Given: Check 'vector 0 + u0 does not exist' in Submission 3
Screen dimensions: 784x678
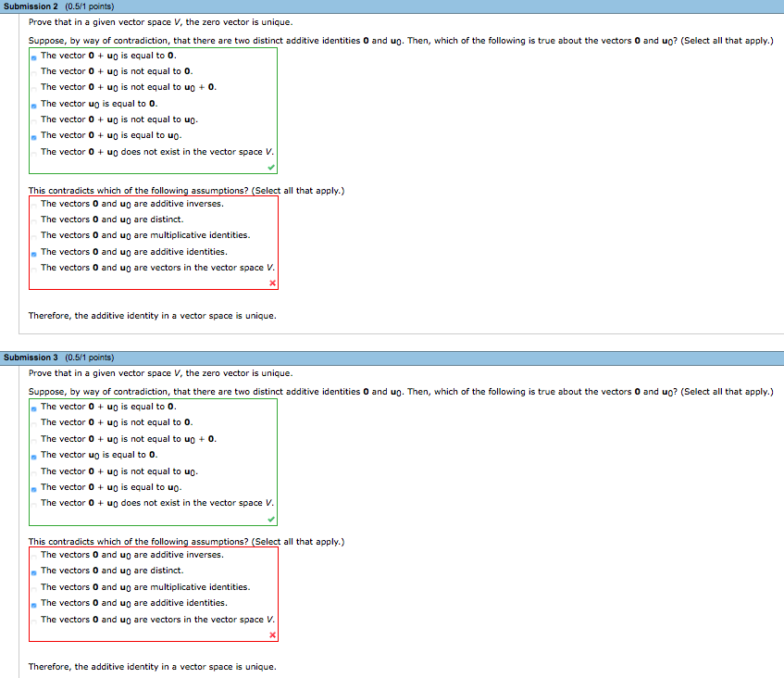Looking at the screenshot, I should 32,503.
